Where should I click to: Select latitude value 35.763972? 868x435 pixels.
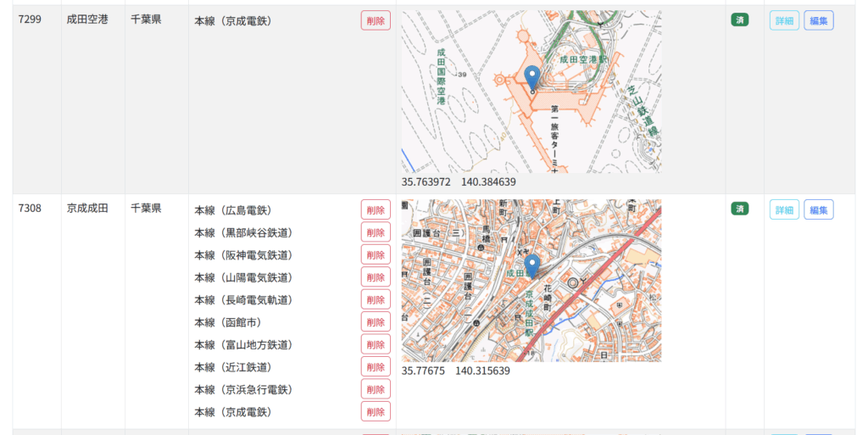pyautogui.click(x=426, y=182)
